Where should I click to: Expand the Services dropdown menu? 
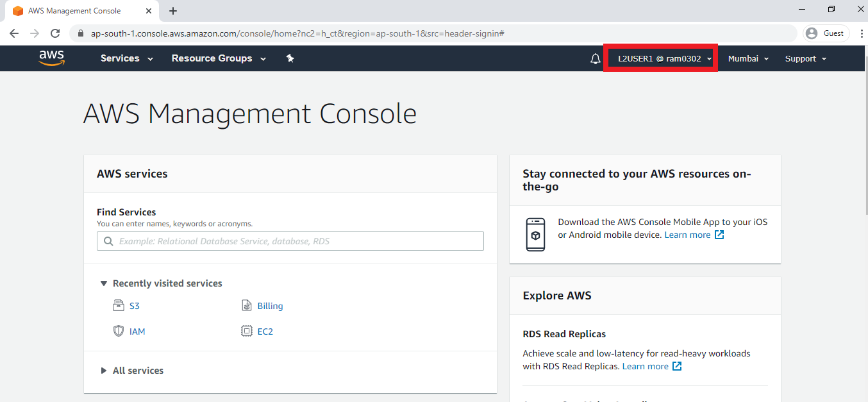pos(126,58)
